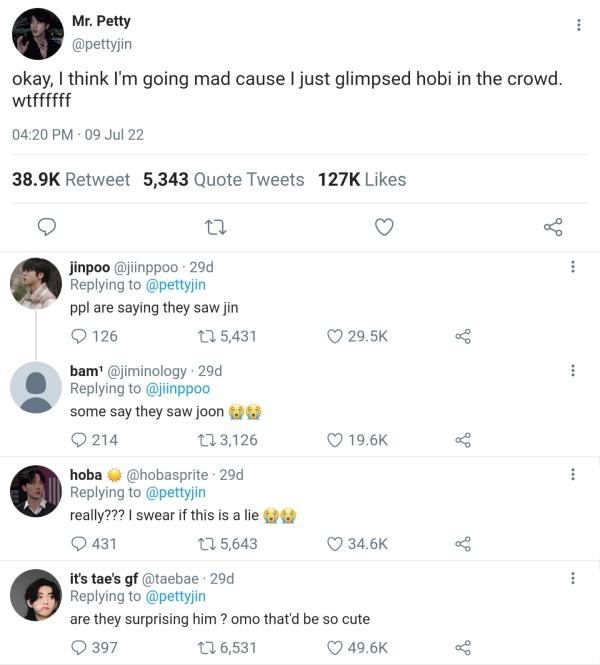Screen dimensions: 600x665
Task: View the 5,343 Quote Tweets
Action: (x=223, y=179)
